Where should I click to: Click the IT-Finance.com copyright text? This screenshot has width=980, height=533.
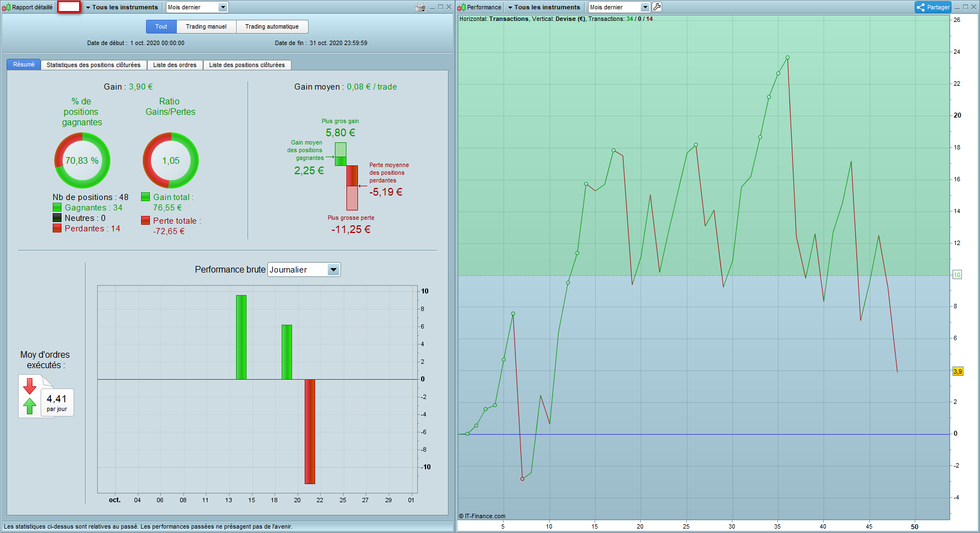pos(482,516)
